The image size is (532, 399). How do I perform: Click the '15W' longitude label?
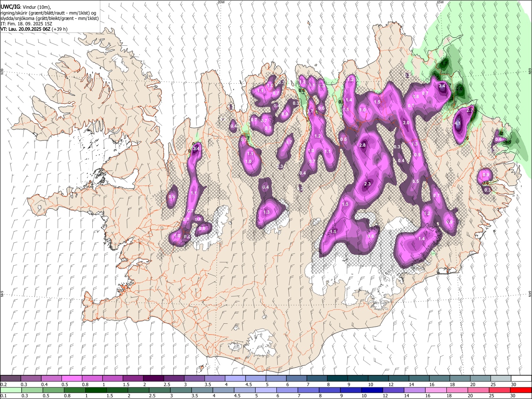click(x=440, y=2)
